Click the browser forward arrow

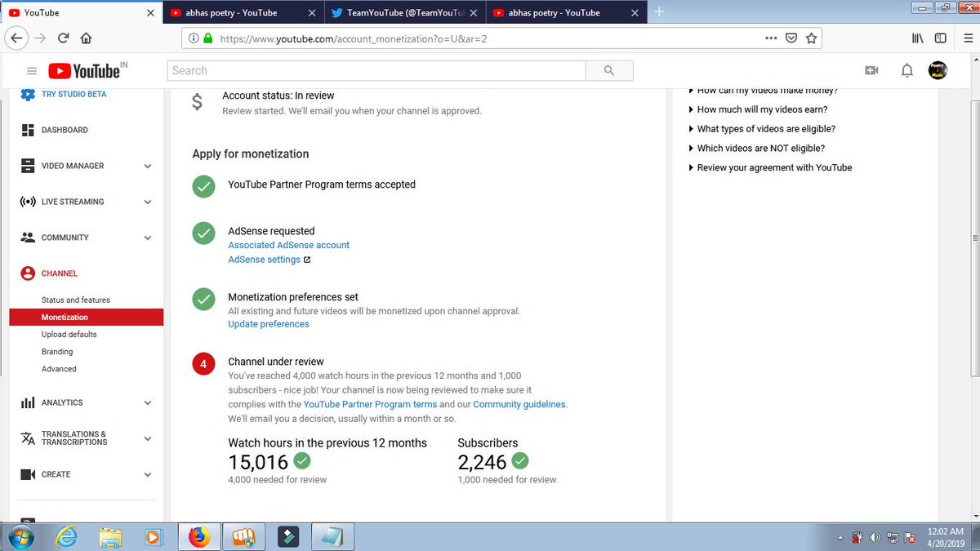pos(40,38)
